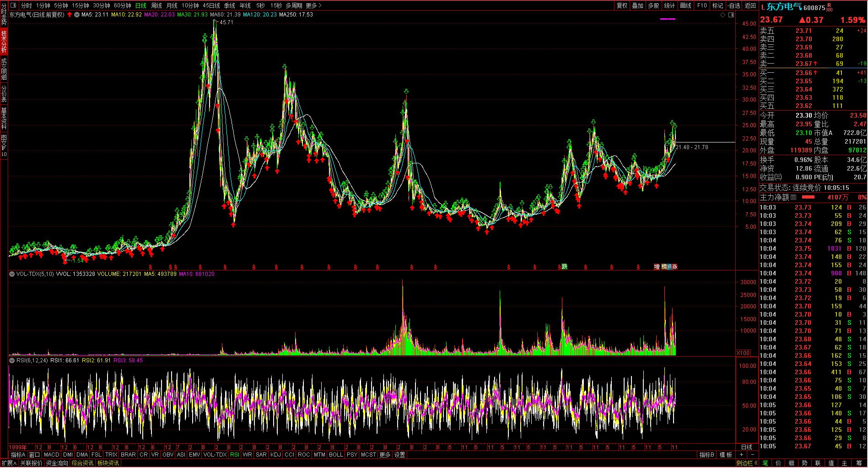Click the red up arrow next to stock title

[70, 15]
